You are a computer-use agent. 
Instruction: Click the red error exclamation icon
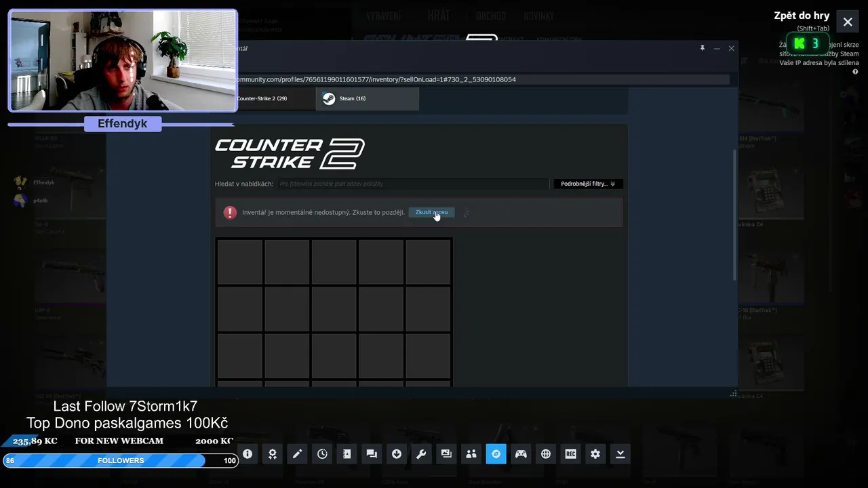click(x=230, y=212)
